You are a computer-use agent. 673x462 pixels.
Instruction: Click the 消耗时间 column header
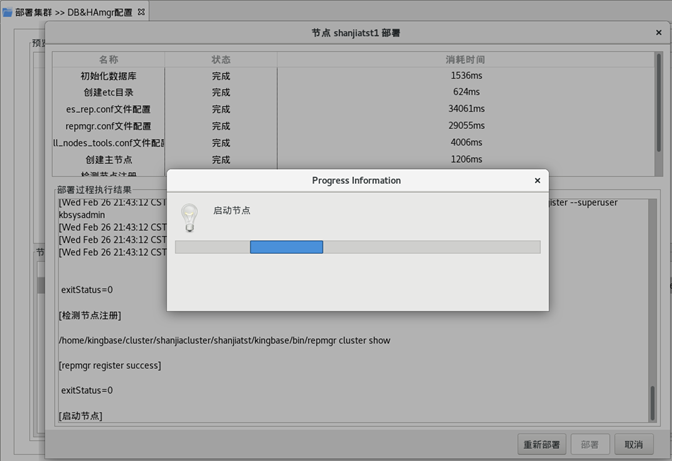[x=467, y=60]
